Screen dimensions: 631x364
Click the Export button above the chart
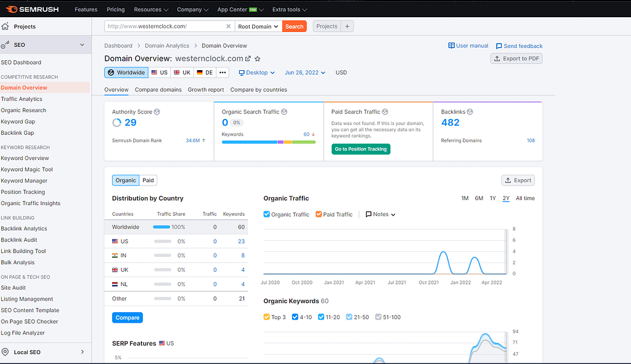(x=518, y=180)
